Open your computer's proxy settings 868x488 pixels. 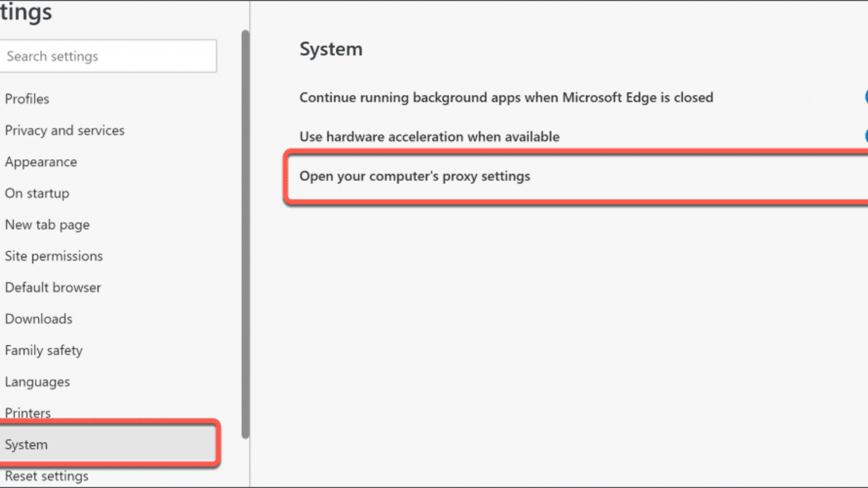point(576,176)
